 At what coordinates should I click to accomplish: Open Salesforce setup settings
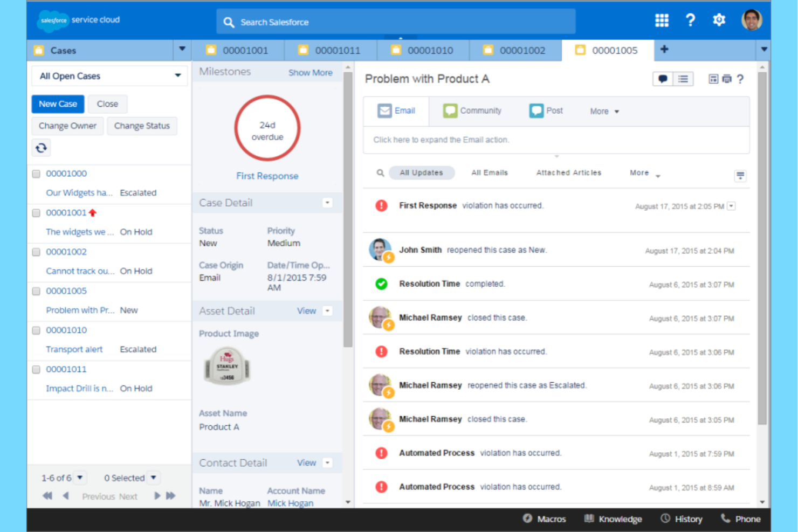[x=719, y=20]
